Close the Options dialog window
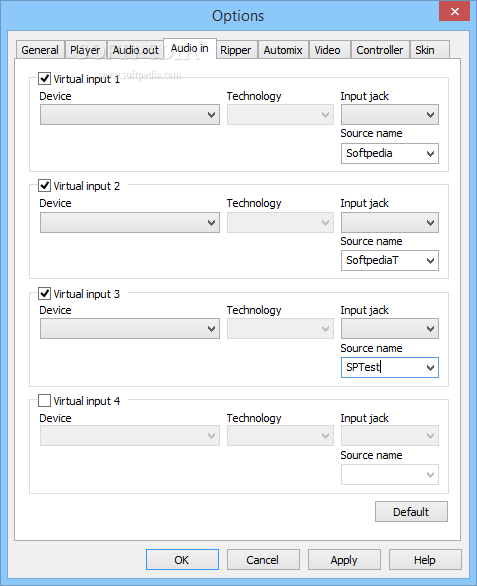The height and width of the screenshot is (586, 477). tap(455, 11)
